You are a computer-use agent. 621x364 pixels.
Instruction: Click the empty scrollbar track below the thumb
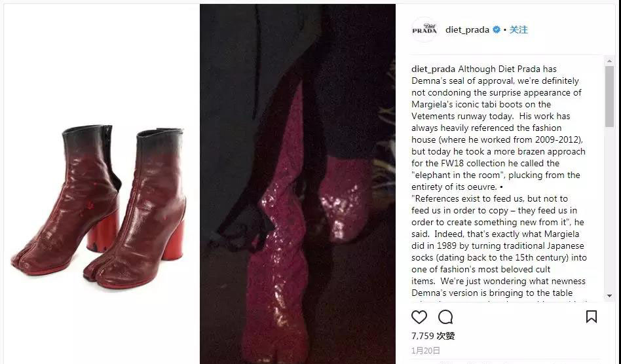[x=609, y=209]
